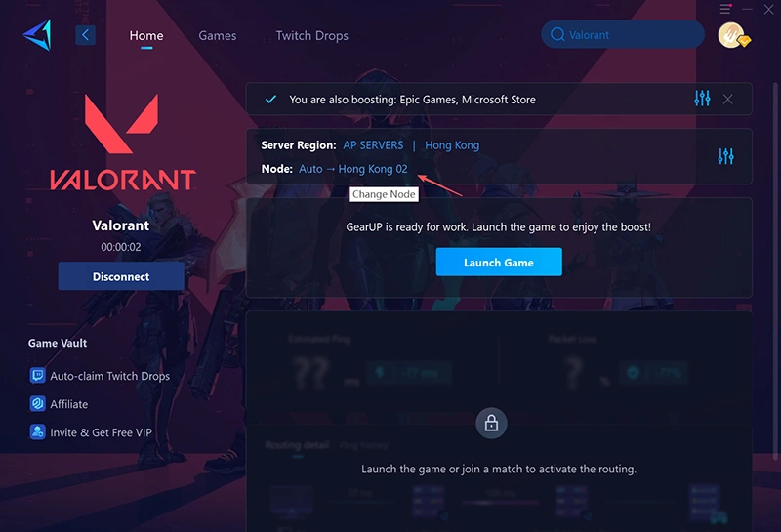Switch to the Games tab
This screenshot has width=781, height=532.
point(217,35)
